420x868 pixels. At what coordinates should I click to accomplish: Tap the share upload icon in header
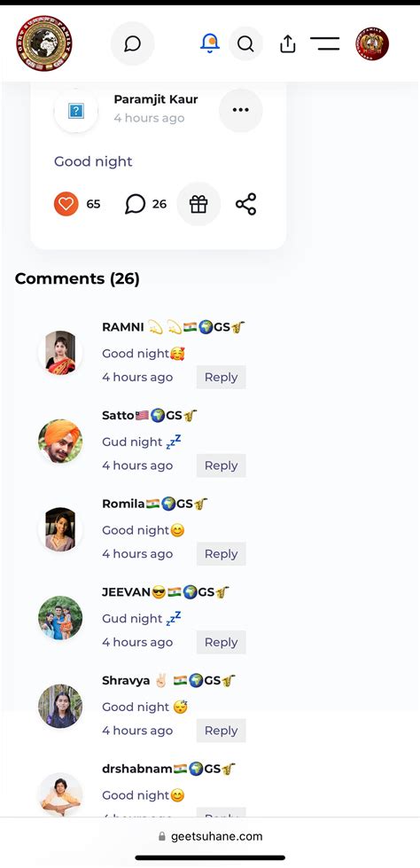point(288,43)
